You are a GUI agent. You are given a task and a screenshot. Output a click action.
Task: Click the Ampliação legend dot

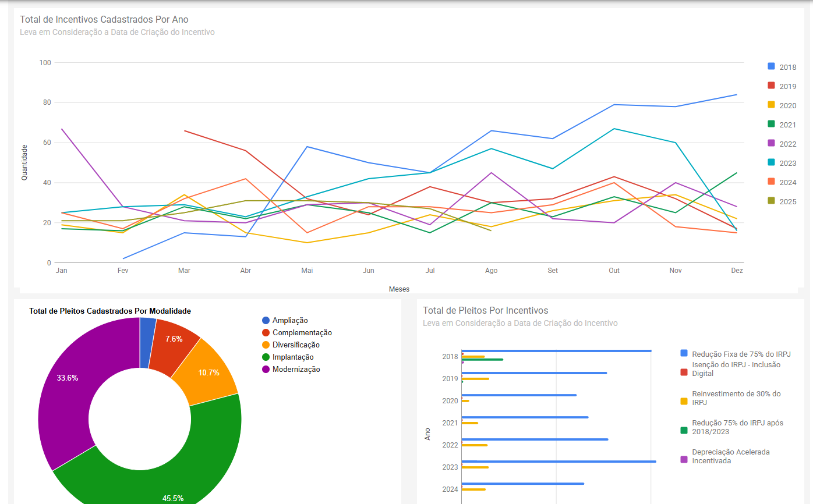266,321
